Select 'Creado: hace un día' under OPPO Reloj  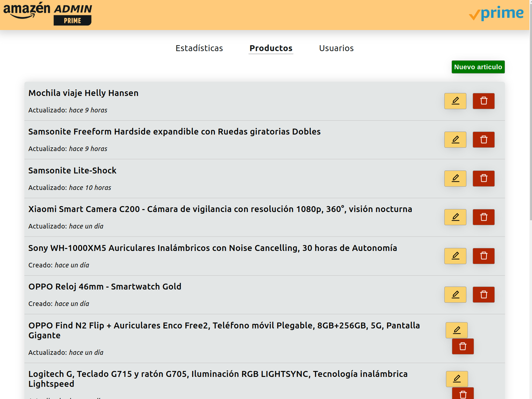tap(59, 304)
